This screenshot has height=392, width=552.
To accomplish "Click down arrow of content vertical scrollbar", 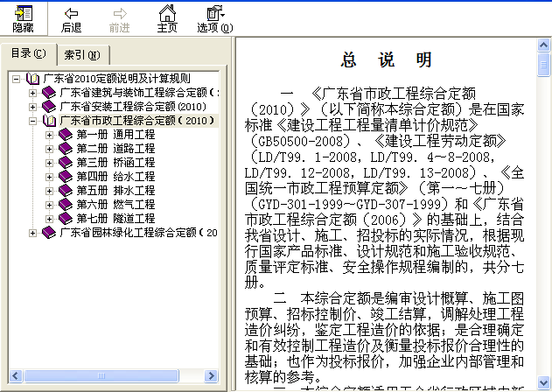I will 543,382.
